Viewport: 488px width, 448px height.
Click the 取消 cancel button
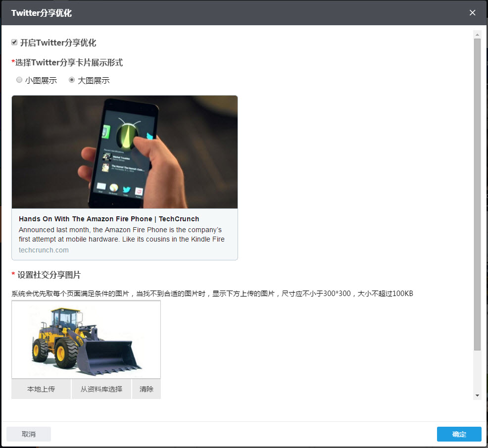point(28,434)
